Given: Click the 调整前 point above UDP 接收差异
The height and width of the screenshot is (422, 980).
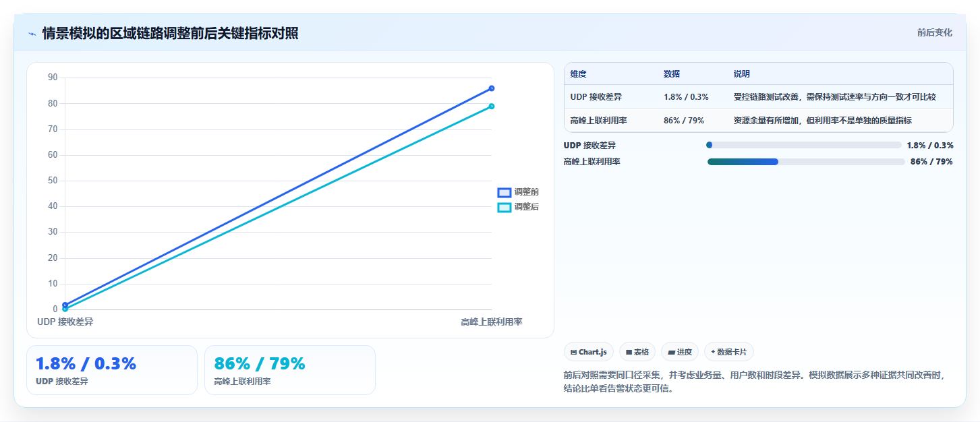Looking at the screenshot, I should (x=65, y=305).
